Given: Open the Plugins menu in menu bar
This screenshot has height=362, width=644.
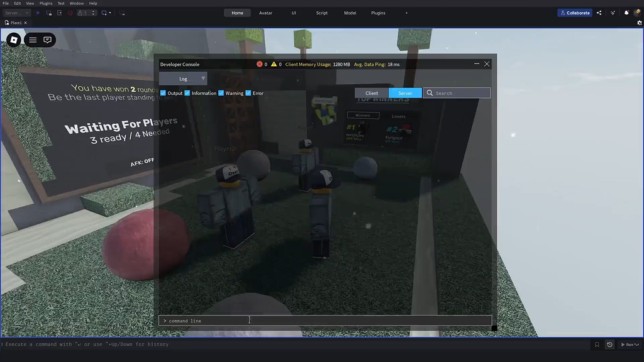Looking at the screenshot, I should pos(45,3).
